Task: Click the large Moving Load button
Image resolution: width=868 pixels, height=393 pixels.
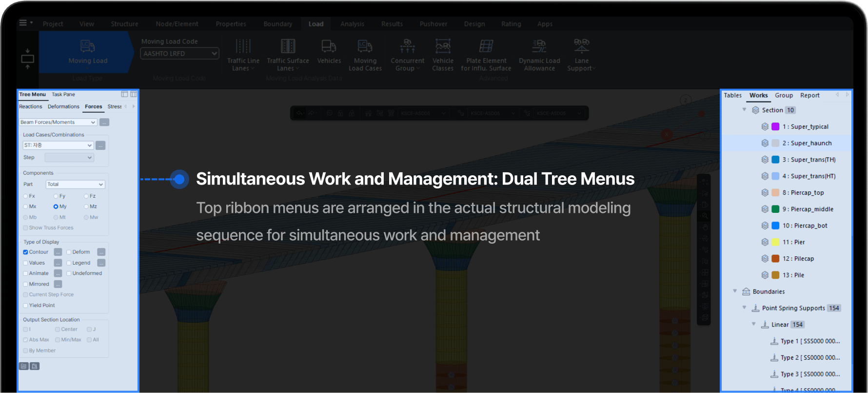Action: 88,52
